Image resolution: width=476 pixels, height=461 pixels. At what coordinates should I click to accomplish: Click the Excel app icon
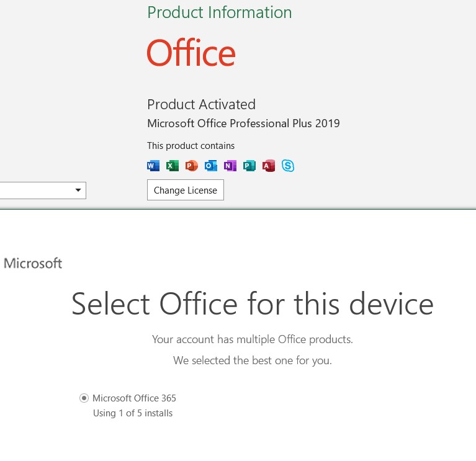tap(173, 166)
